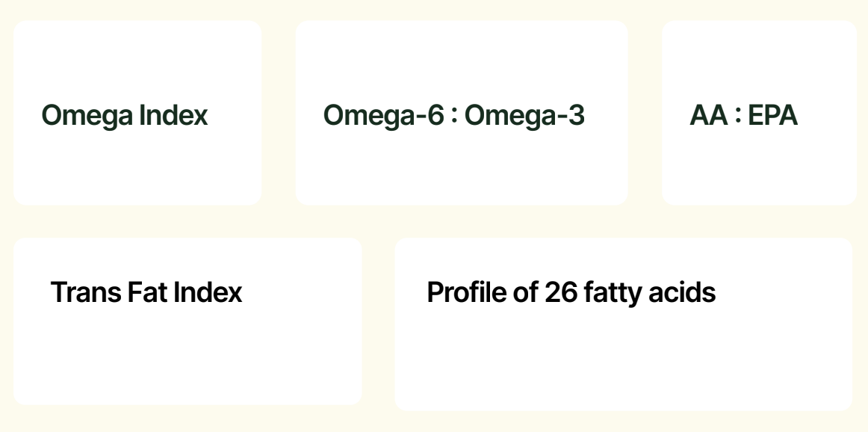This screenshot has width=868, height=432.
Task: Click the 'AA : EPA' label text
Action: [x=743, y=115]
